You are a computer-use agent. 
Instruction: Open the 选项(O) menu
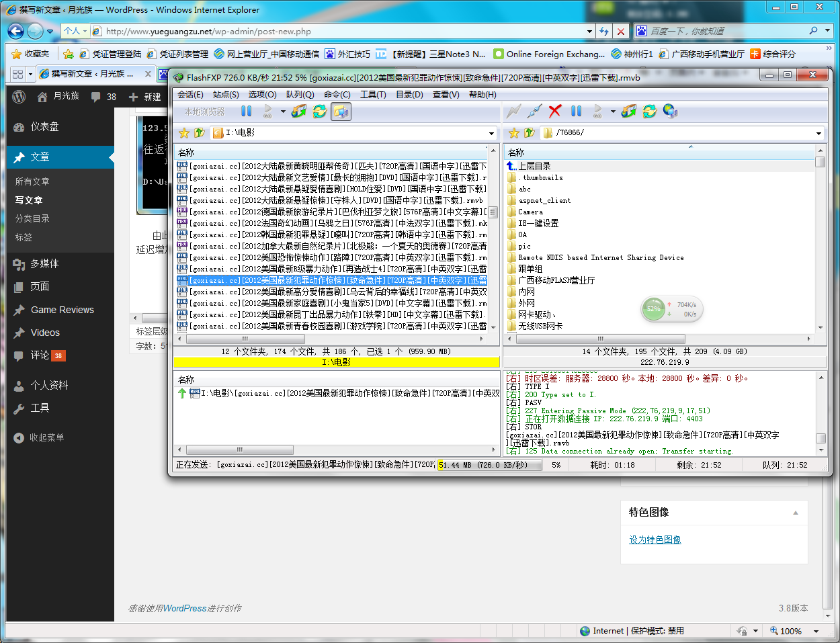262,95
